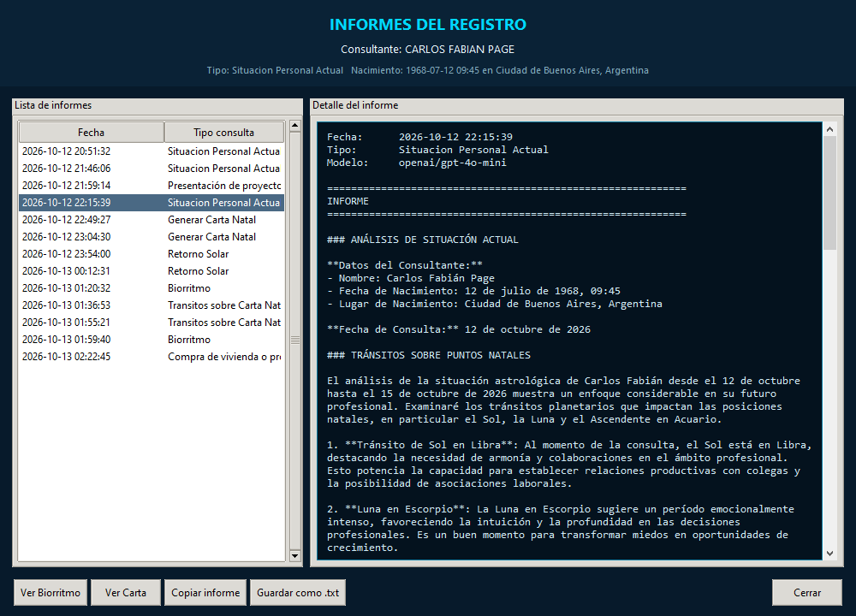Select Generar Carta Natal report at 22:49:27
Image resolution: width=856 pixels, height=616 pixels.
point(152,219)
